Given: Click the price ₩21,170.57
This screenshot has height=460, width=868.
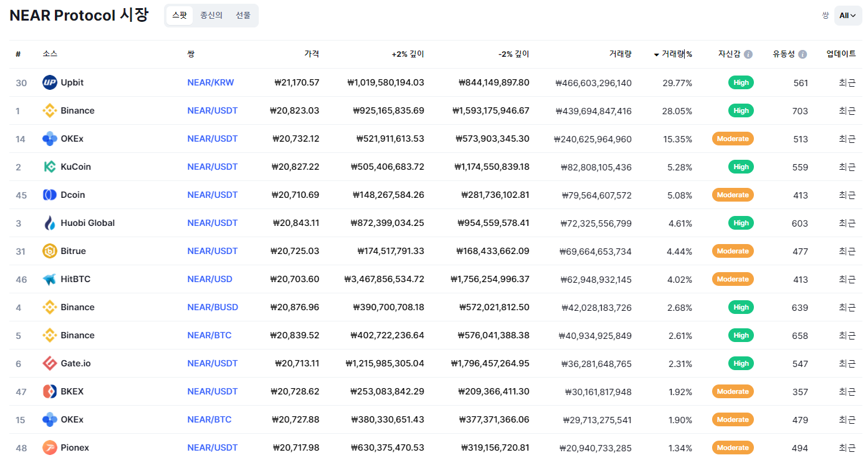Looking at the screenshot, I should coord(297,82).
